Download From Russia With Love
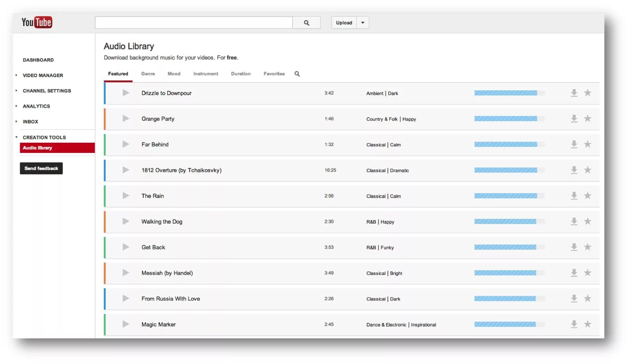630x364 pixels. (574, 299)
